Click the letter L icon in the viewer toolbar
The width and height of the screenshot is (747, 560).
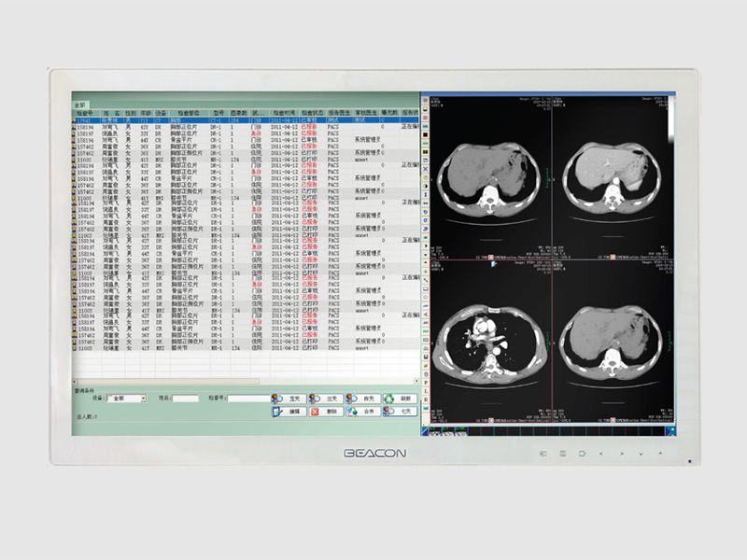click(426, 391)
